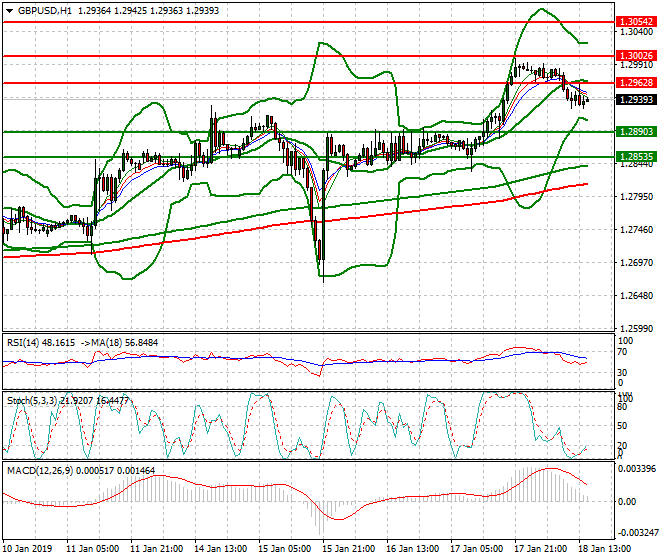The height and width of the screenshot is (560, 660).
Task: Click the 18 Jan 13:00 time axis label
Action: (x=604, y=549)
